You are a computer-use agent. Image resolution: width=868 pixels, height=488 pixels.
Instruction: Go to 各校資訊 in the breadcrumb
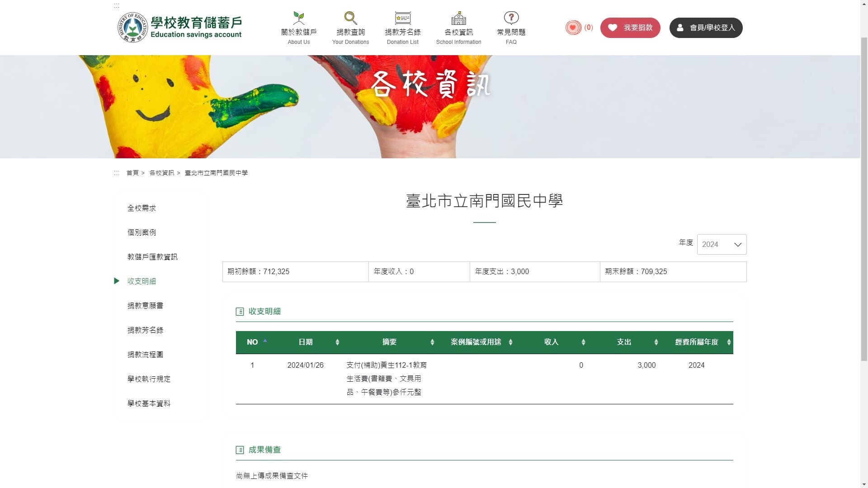click(x=161, y=173)
